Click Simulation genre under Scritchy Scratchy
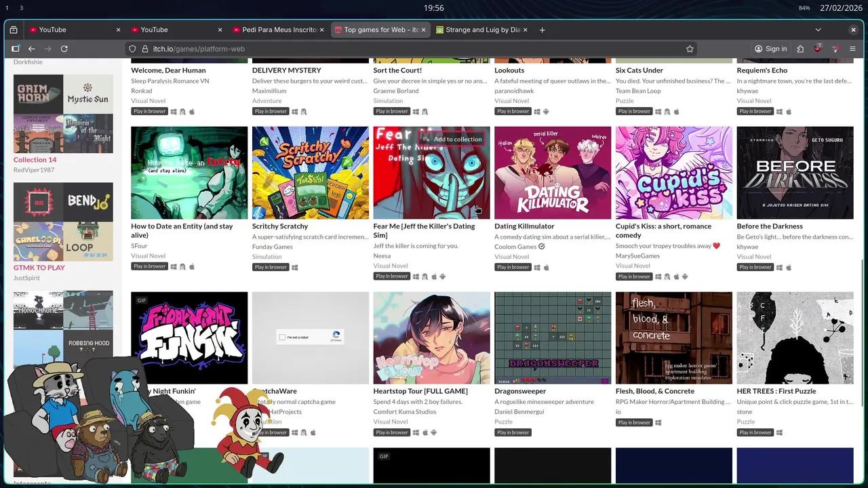Image resolution: width=868 pixels, height=488 pixels. click(x=267, y=257)
